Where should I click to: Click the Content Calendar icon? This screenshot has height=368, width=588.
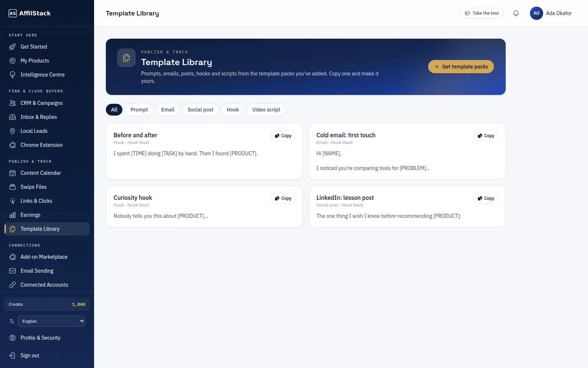(x=12, y=173)
